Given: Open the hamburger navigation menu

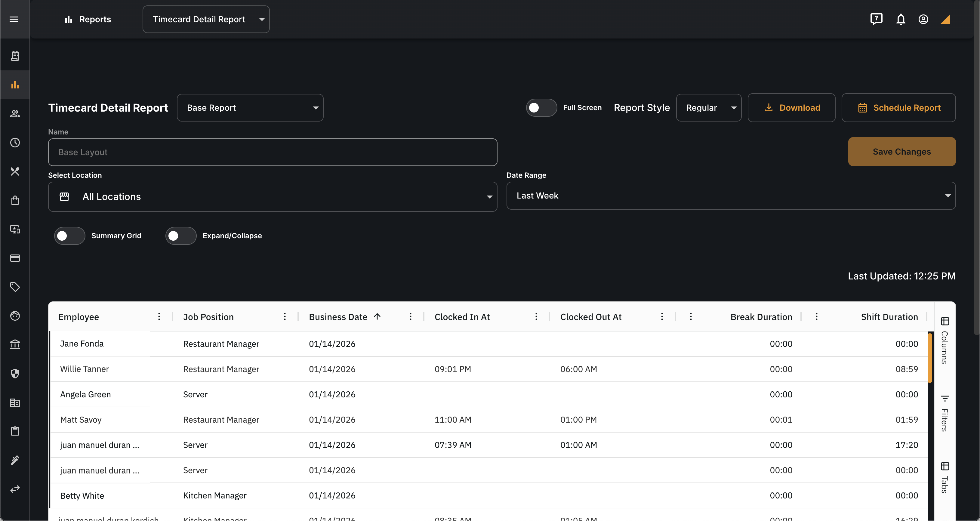Looking at the screenshot, I should click(14, 19).
